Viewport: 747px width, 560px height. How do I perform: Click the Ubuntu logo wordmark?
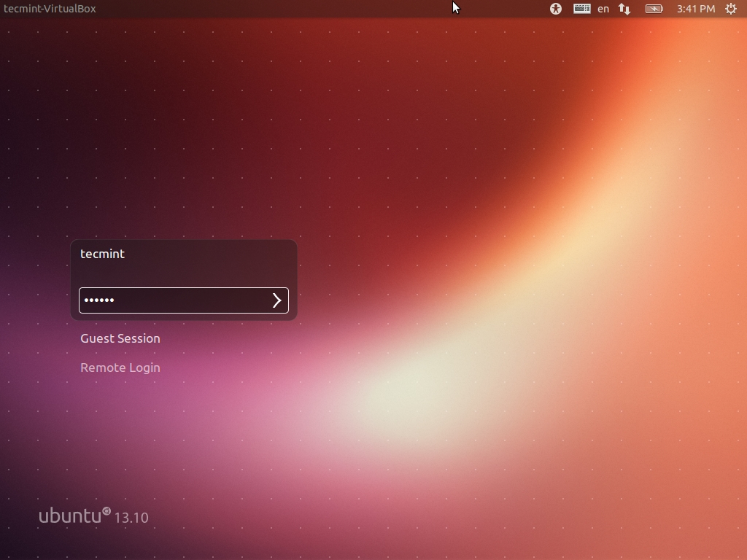pyautogui.click(x=69, y=516)
